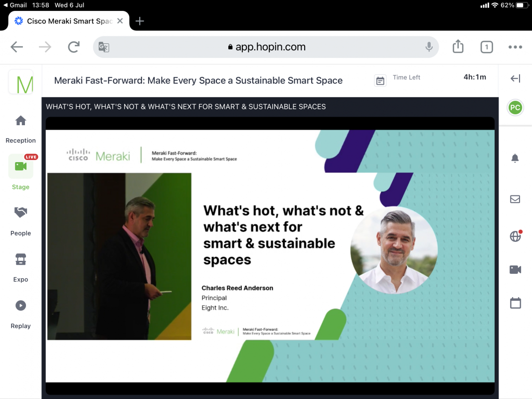
Task: Open browser more options menu
Action: tap(515, 47)
